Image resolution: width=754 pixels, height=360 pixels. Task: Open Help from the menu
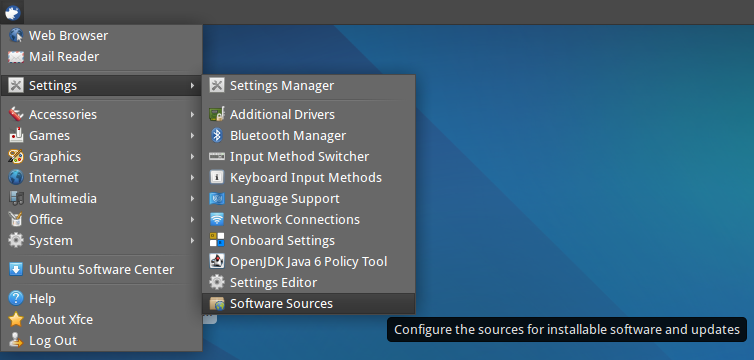point(101,298)
